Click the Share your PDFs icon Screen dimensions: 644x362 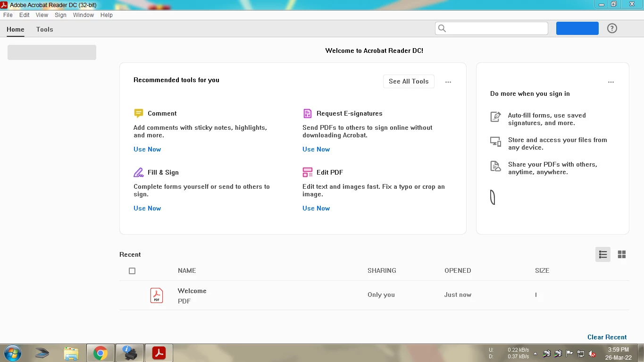tap(495, 166)
